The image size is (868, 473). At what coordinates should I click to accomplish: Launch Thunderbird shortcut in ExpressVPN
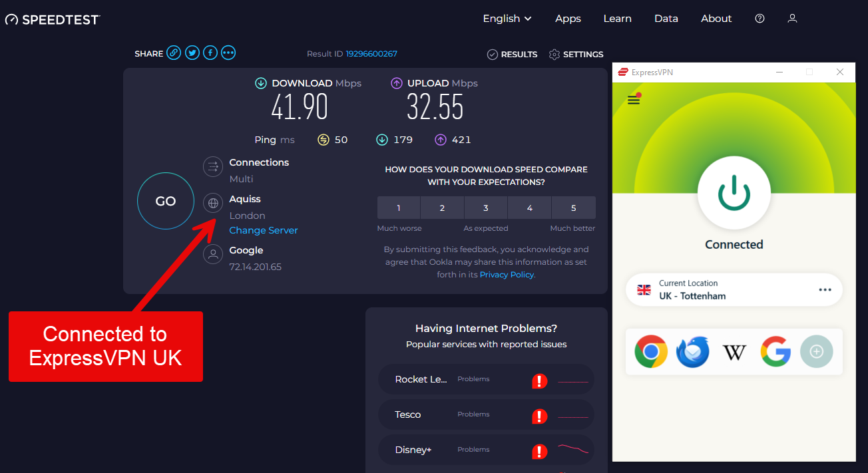pyautogui.click(x=692, y=352)
